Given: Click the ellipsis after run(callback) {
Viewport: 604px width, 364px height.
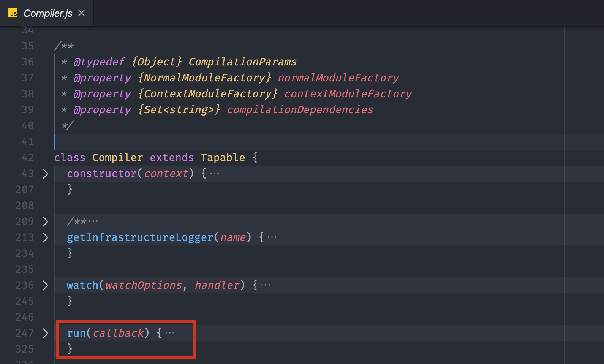Looking at the screenshot, I should click(170, 333).
